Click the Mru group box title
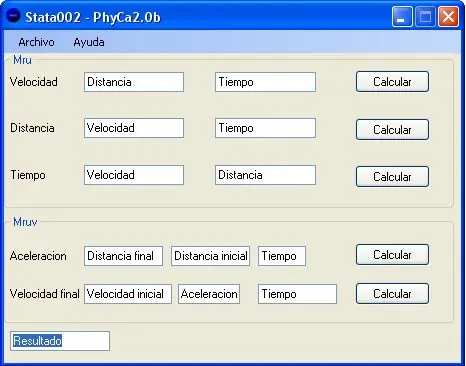Screen dimensions: 466x366 22,60
